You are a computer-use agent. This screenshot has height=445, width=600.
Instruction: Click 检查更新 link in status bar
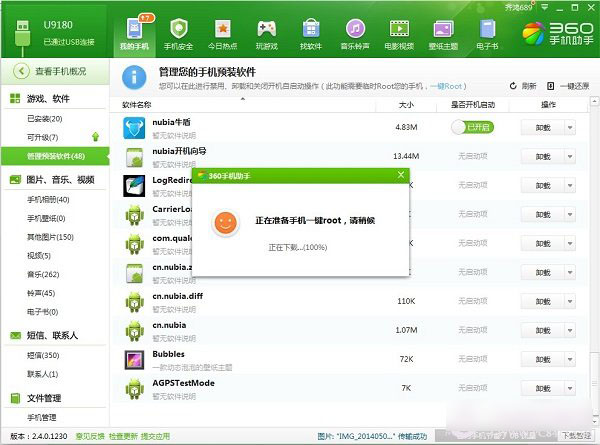[123, 436]
